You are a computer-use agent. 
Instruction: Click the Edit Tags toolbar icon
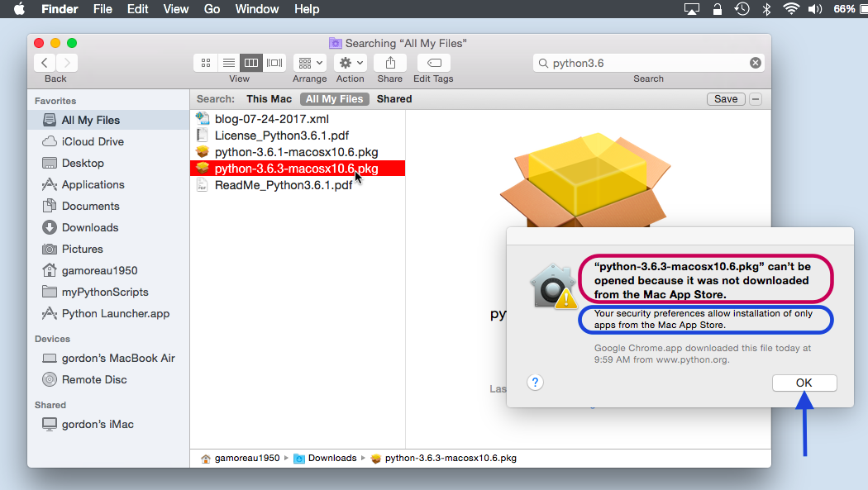pyautogui.click(x=433, y=62)
